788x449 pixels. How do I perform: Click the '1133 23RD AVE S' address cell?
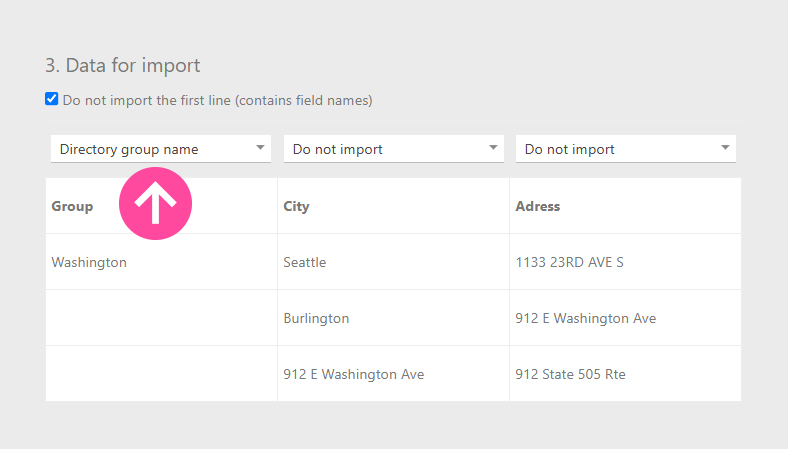[569, 262]
